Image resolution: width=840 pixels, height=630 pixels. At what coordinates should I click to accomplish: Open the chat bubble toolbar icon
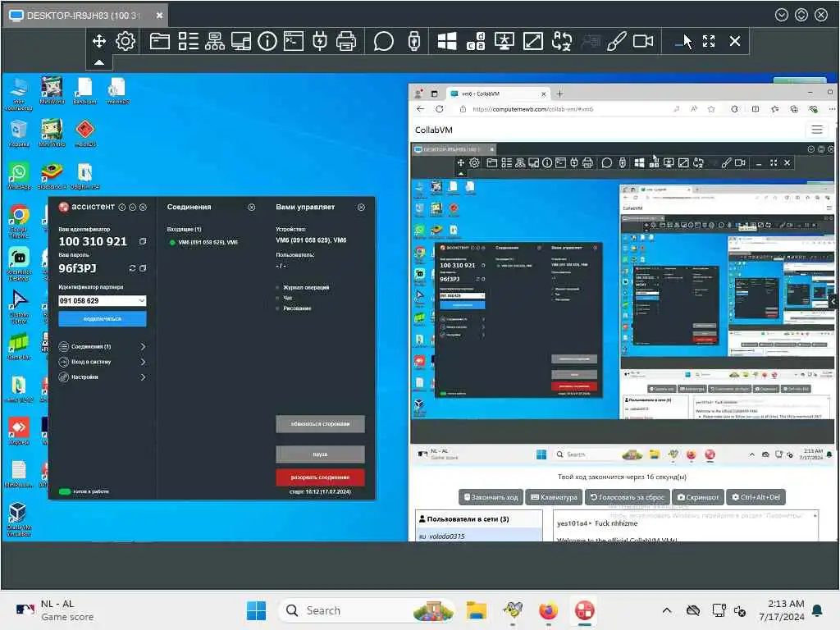pyautogui.click(x=384, y=41)
